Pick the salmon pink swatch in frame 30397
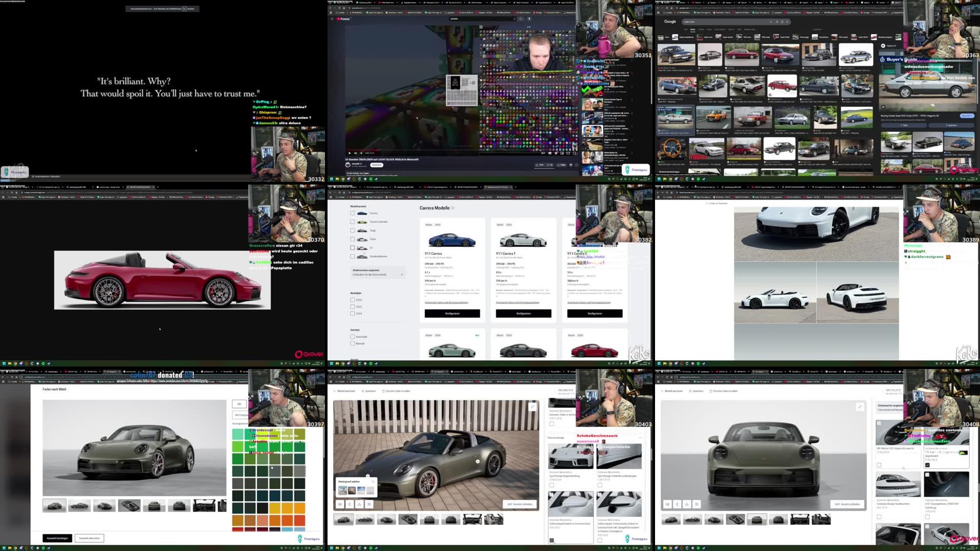Image resolution: width=980 pixels, height=551 pixels. tap(262, 521)
